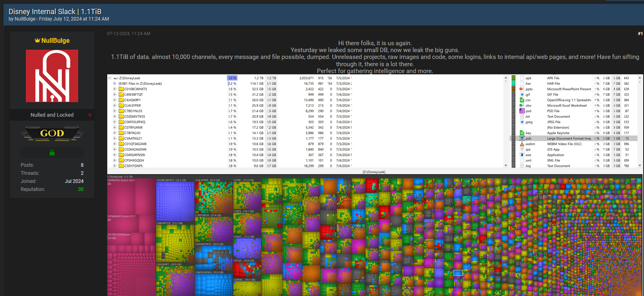
Task: Click the folder tree scroll-up arrow
Action: [x=506, y=78]
